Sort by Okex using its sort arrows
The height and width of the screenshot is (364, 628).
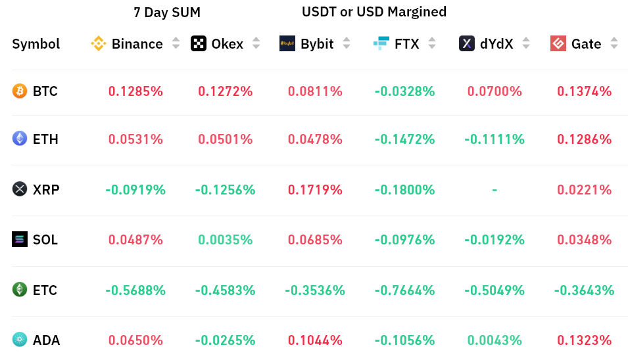(x=256, y=43)
